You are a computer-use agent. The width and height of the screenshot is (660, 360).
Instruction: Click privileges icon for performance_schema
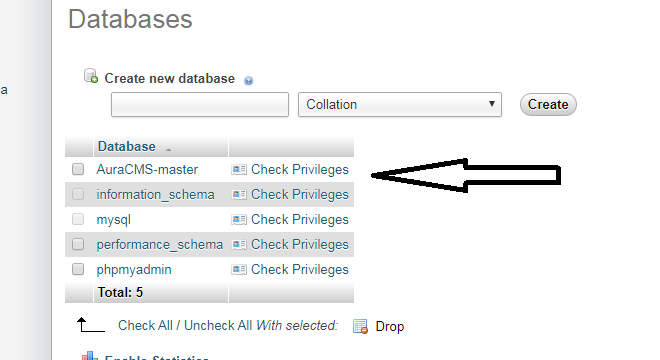click(x=239, y=244)
